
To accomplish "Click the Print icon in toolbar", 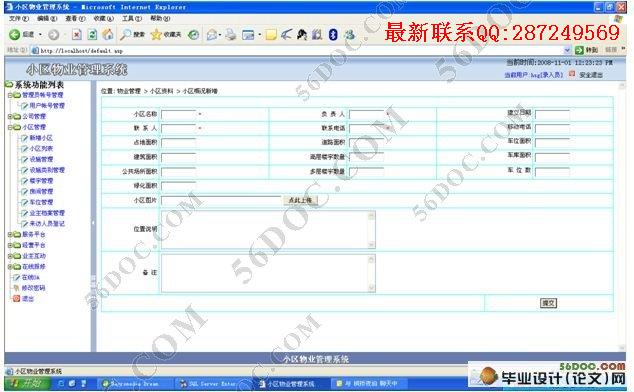I will pos(230,35).
